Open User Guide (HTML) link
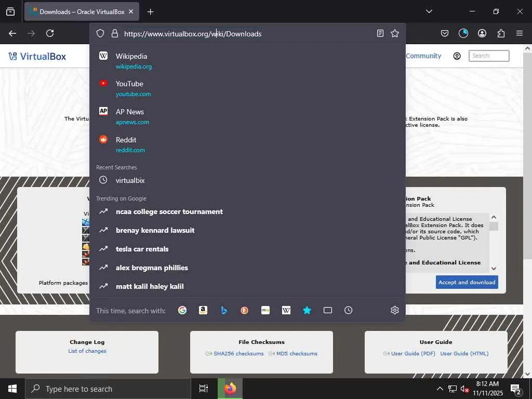The height and width of the screenshot is (399, 532). pyautogui.click(x=464, y=353)
